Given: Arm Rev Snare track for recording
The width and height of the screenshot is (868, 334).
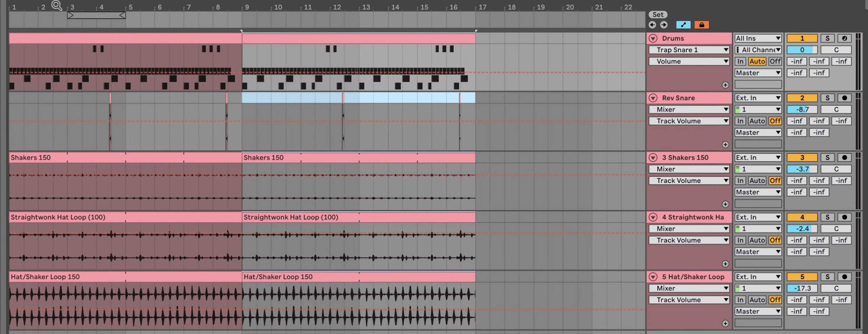Looking at the screenshot, I should (x=845, y=98).
